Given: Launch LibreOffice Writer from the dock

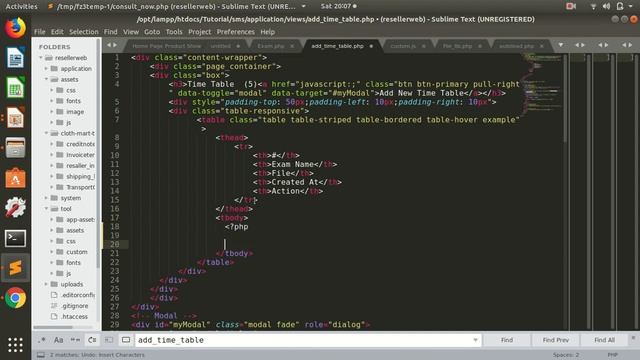Looking at the screenshot, I should pyautogui.click(x=16, y=58).
